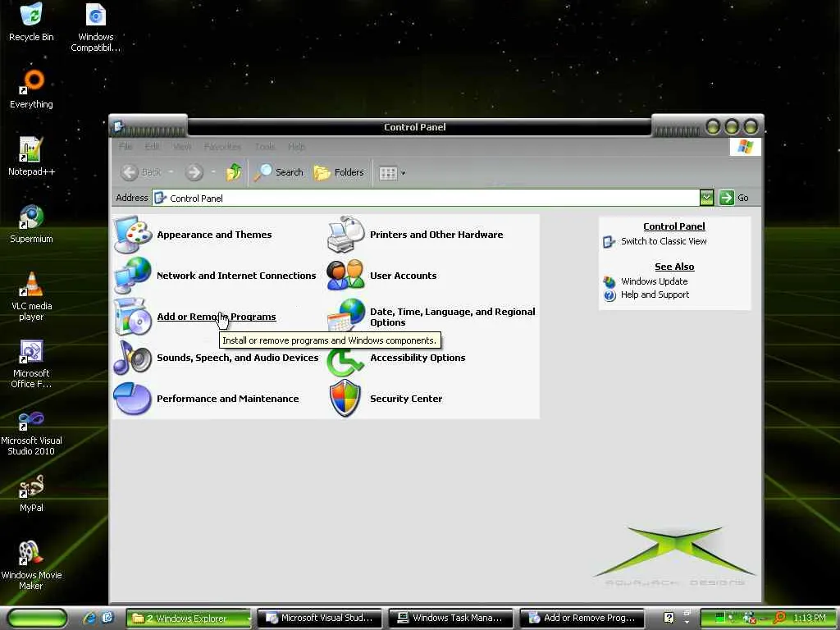Open the Add or Remove Programs disc icon
The width and height of the screenshot is (840, 630).
pos(132,317)
